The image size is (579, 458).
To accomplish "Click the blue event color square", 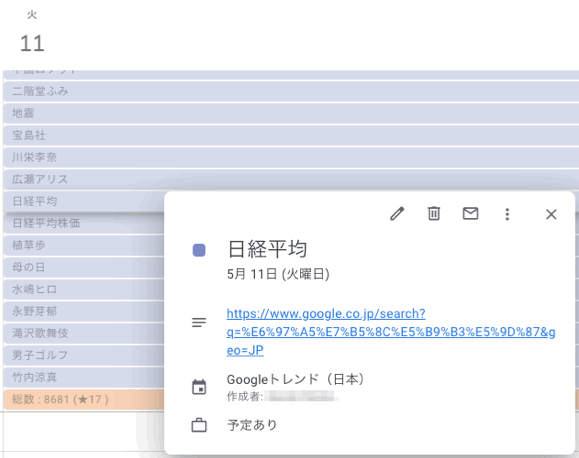I will pyautogui.click(x=199, y=250).
